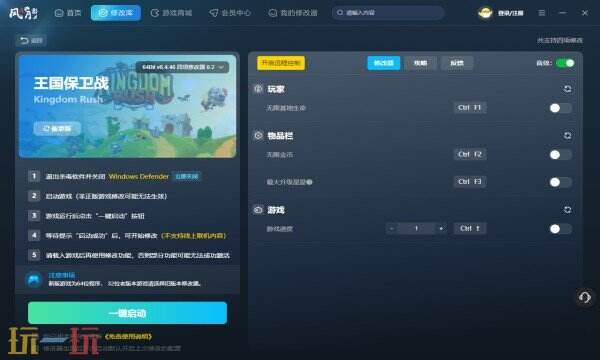Click the yellow Windows Defender text
Viewport: 600px width, 360px height.
[x=139, y=176]
